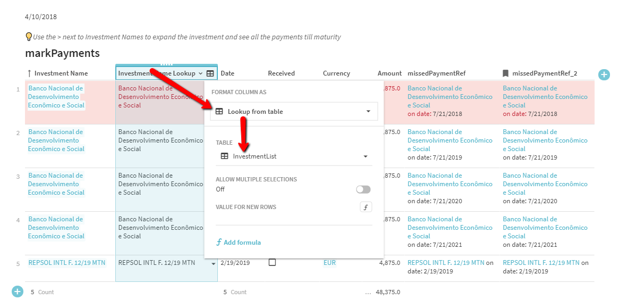Click the add column plus icon
This screenshot has width=644, height=308.
(x=604, y=74)
